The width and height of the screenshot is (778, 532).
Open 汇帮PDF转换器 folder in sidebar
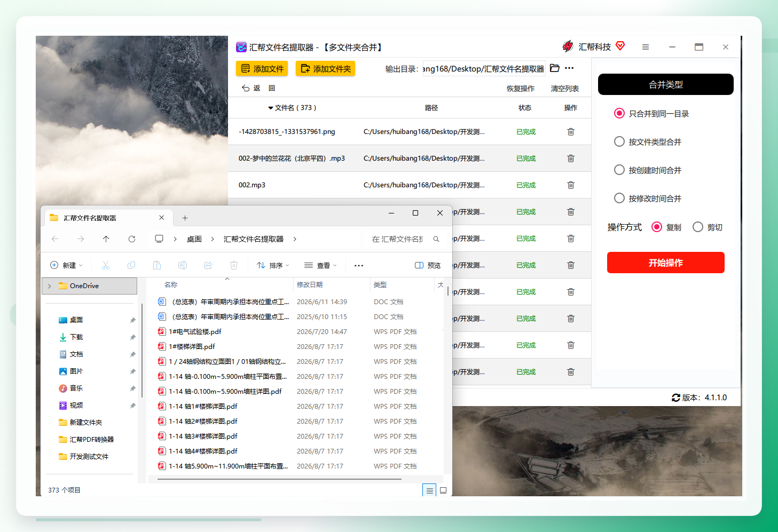[x=86, y=440]
